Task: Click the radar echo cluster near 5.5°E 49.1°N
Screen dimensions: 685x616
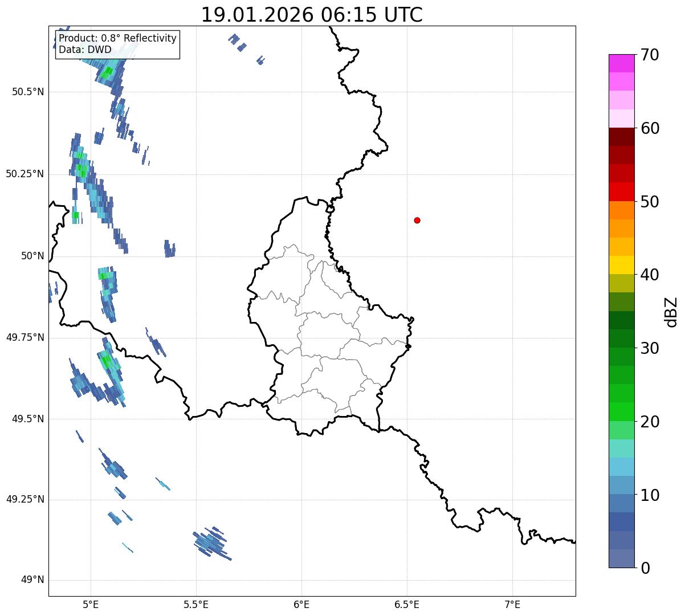Action: click(x=211, y=543)
